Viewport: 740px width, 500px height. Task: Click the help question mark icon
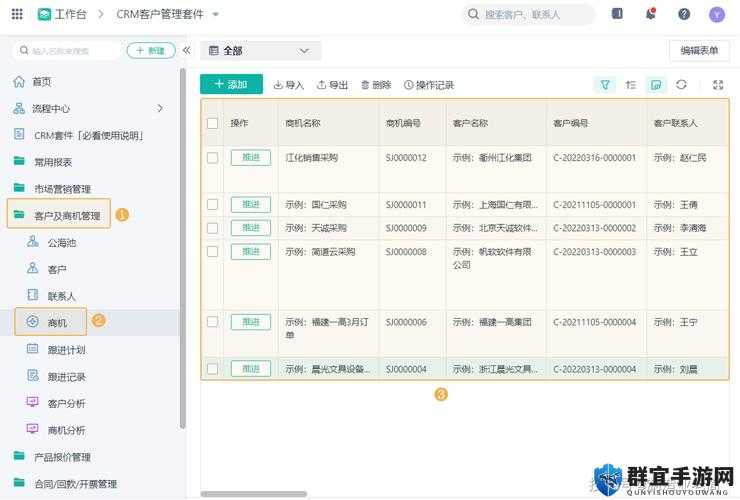(x=684, y=14)
